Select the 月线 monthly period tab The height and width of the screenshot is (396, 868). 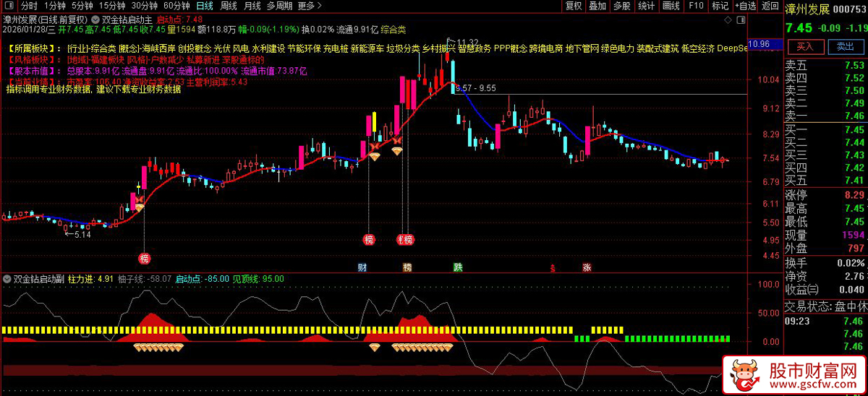coord(252,6)
